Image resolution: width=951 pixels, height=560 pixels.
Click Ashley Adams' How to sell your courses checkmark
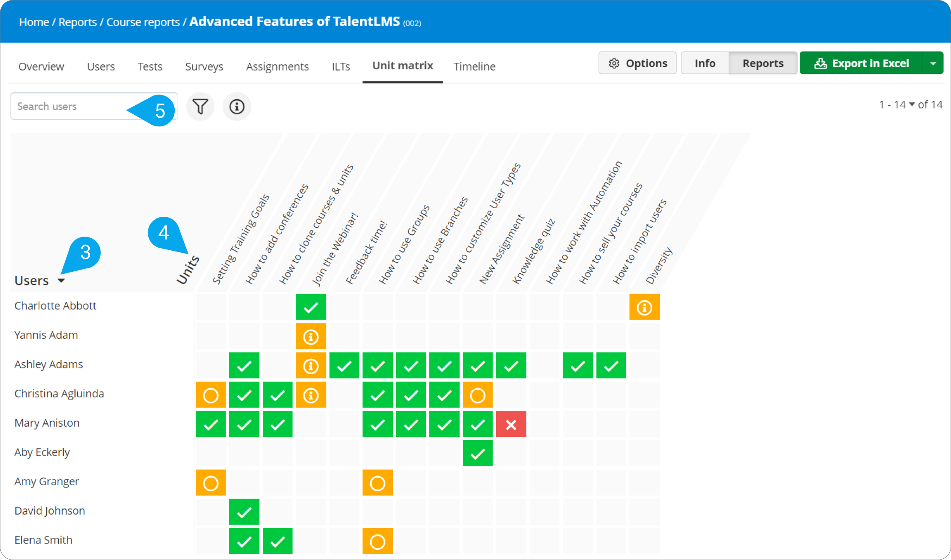(x=578, y=365)
